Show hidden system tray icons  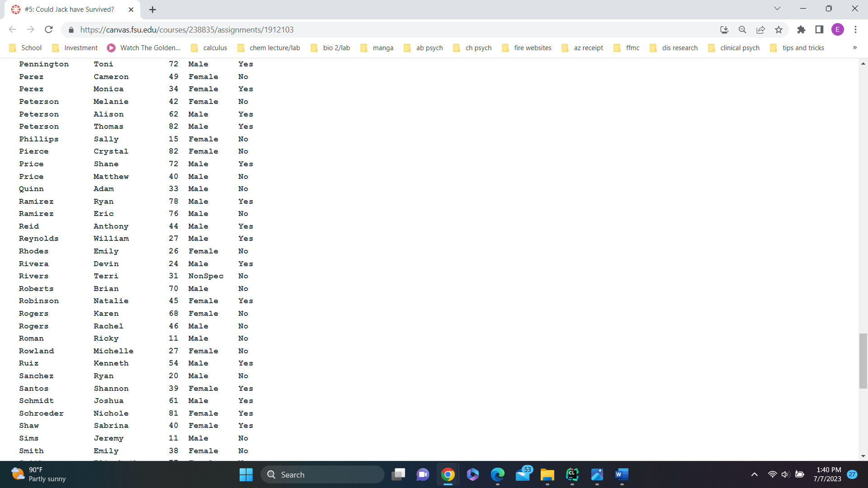(x=754, y=474)
